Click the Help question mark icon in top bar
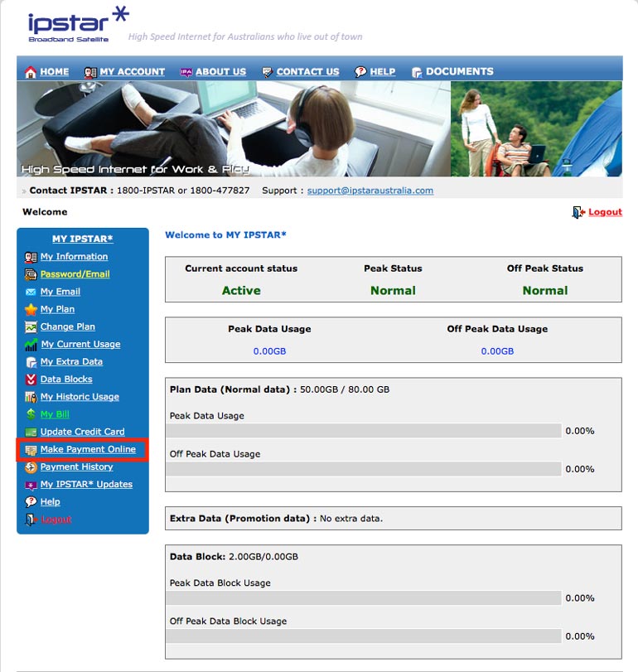The width and height of the screenshot is (638, 672). (360, 72)
